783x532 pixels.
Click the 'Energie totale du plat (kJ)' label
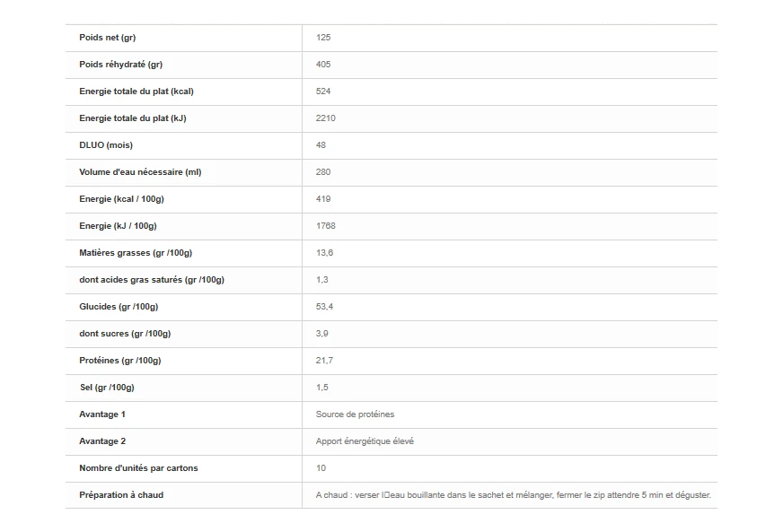point(132,118)
